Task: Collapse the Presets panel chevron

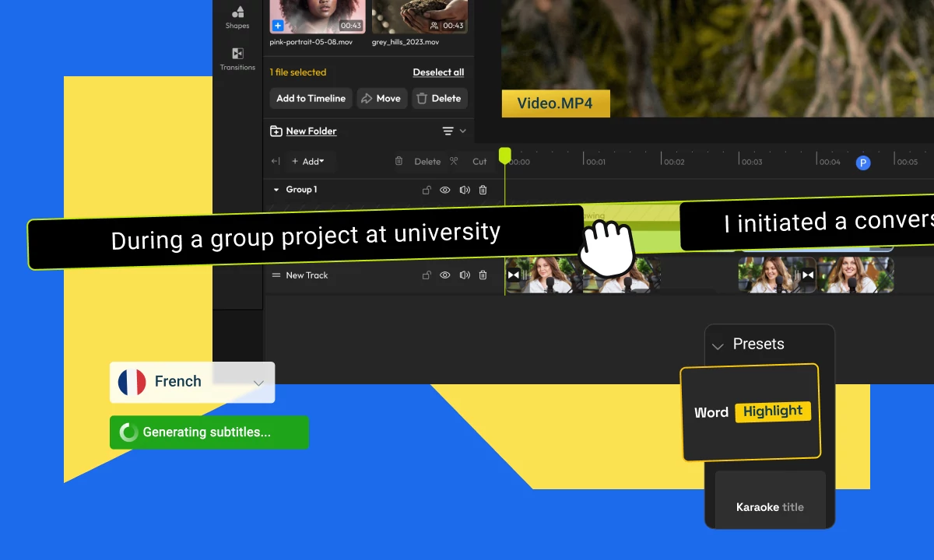Action: point(718,345)
